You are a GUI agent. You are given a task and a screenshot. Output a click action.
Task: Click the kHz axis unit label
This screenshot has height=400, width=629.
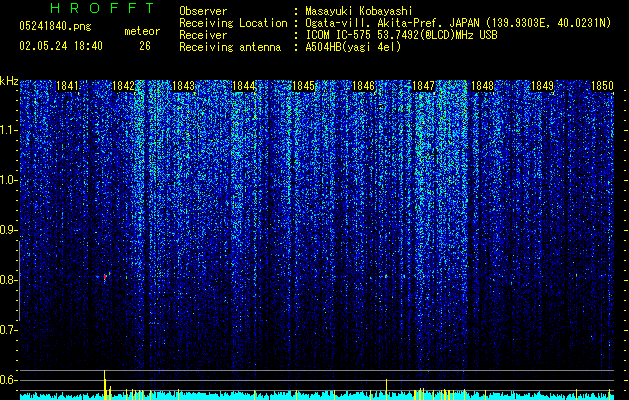click(9, 81)
